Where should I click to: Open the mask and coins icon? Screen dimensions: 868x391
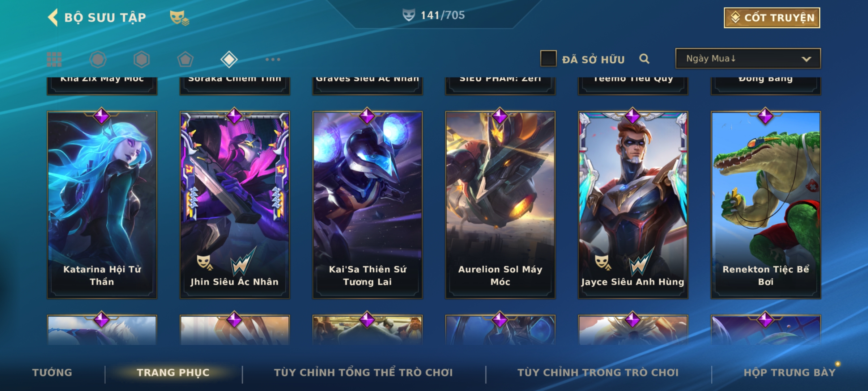(179, 17)
